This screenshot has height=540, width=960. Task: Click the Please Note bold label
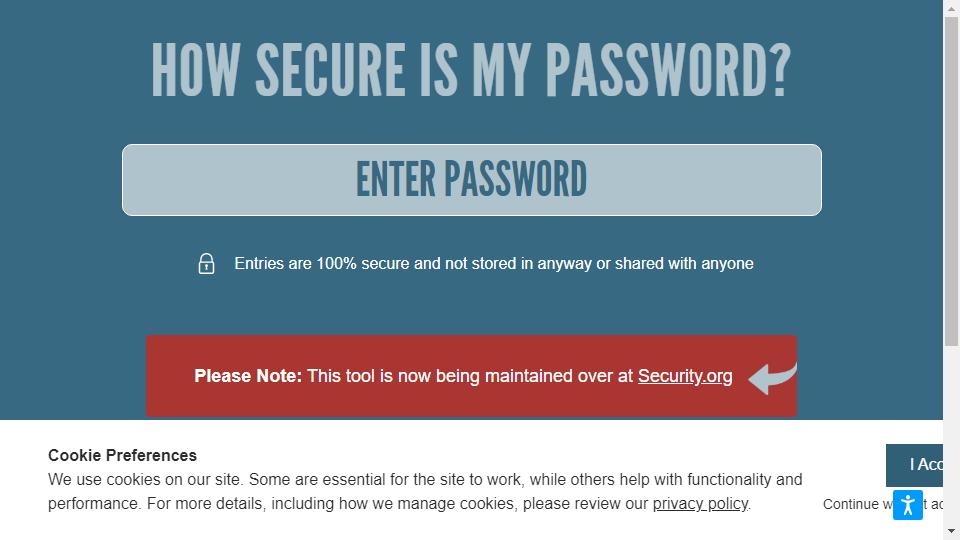pos(248,376)
